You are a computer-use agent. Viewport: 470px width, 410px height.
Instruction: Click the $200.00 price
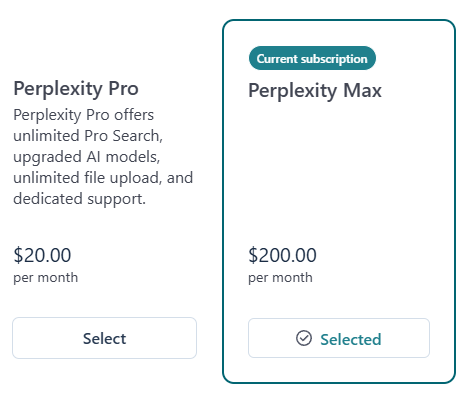click(282, 255)
